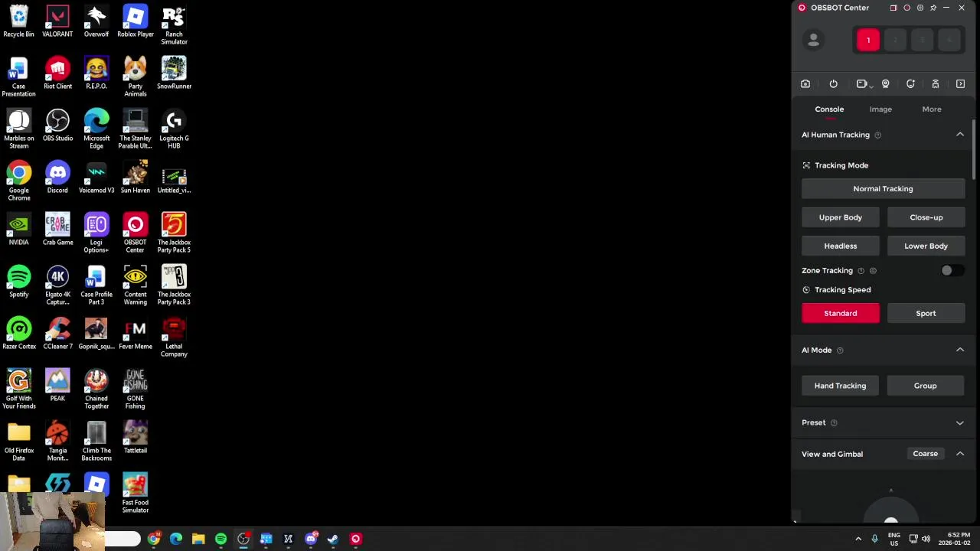980x551 pixels.
Task: Switch to the Console tab
Action: pyautogui.click(x=829, y=109)
